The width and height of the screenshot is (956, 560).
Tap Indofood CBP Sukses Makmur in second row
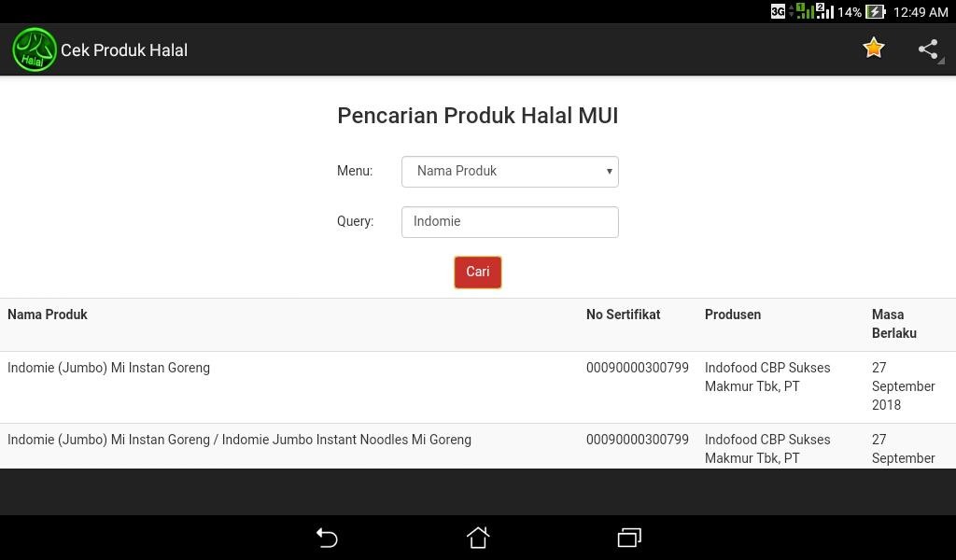click(x=767, y=449)
